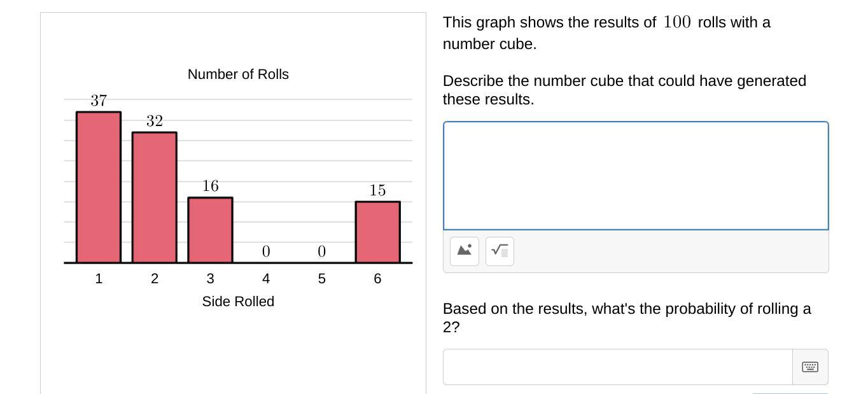
Task: Click the value label 32
Action: point(155,121)
